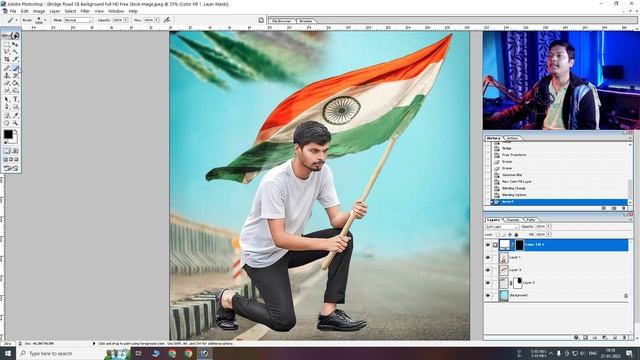Open the tool preset picker arrow

[16, 20]
